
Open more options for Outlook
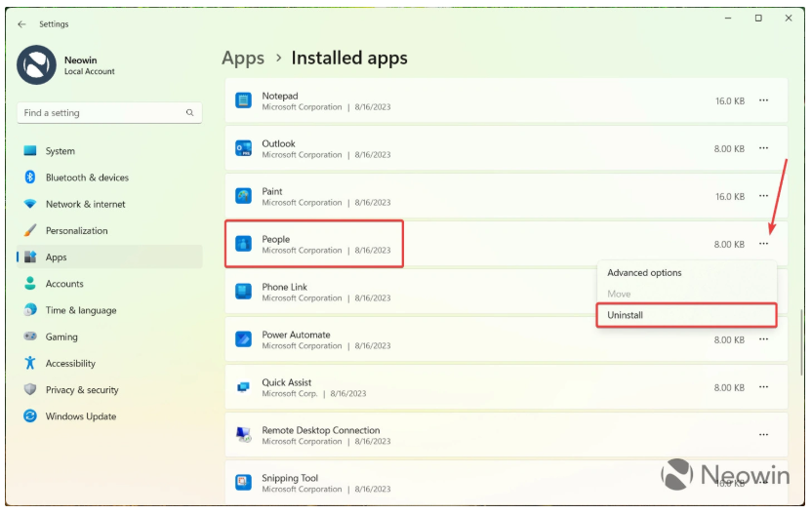764,148
